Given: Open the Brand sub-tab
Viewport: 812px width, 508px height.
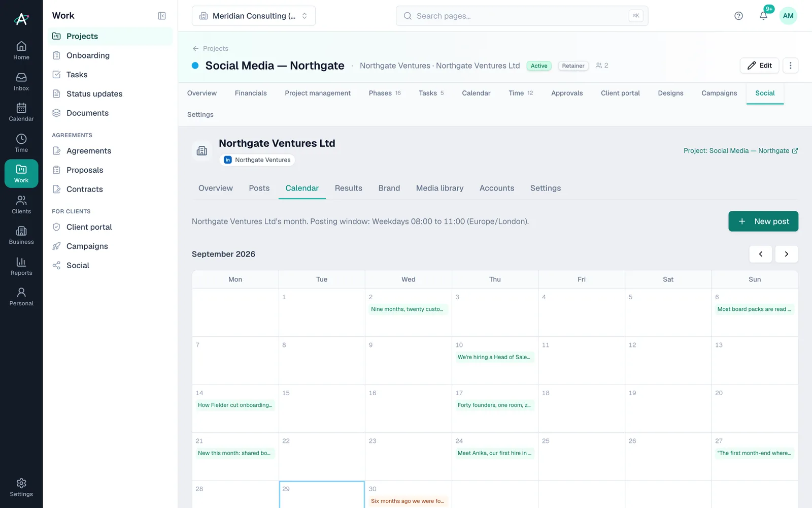Looking at the screenshot, I should pyautogui.click(x=389, y=188).
